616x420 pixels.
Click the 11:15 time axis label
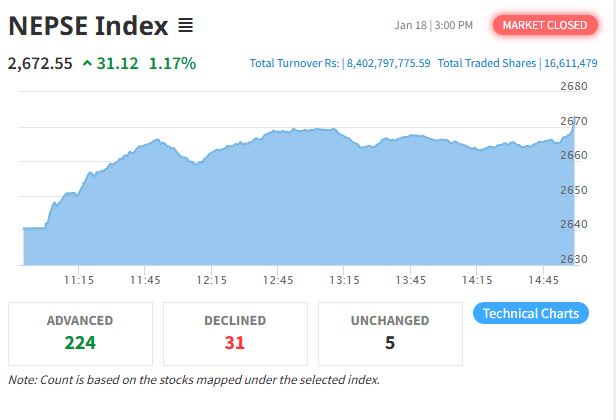tap(79, 279)
